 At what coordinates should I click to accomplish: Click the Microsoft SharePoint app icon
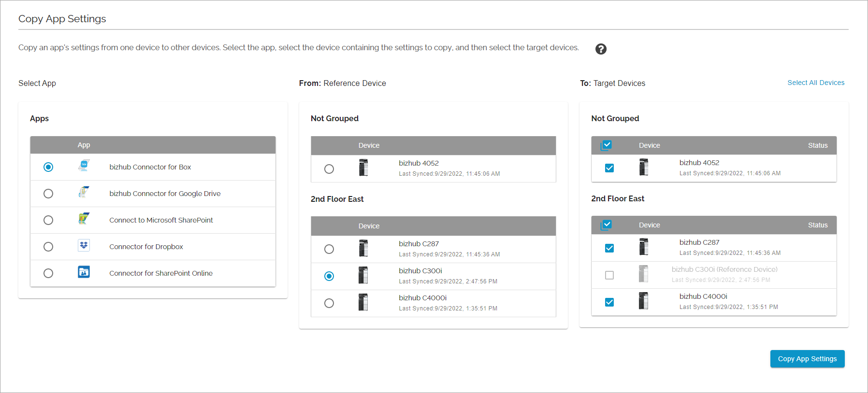click(x=84, y=219)
